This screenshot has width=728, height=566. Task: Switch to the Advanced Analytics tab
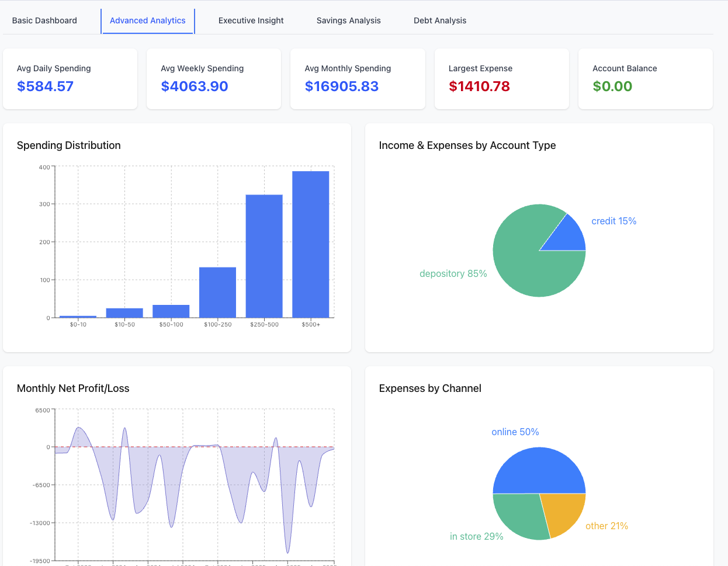pyautogui.click(x=147, y=20)
